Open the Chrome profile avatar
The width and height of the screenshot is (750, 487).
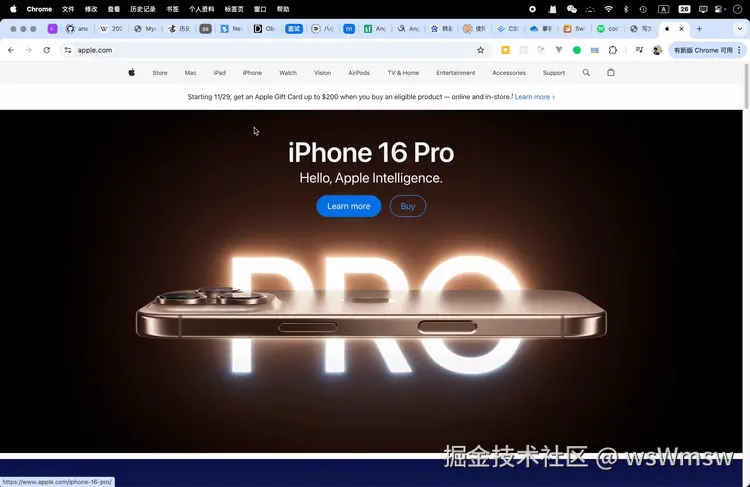coord(657,50)
